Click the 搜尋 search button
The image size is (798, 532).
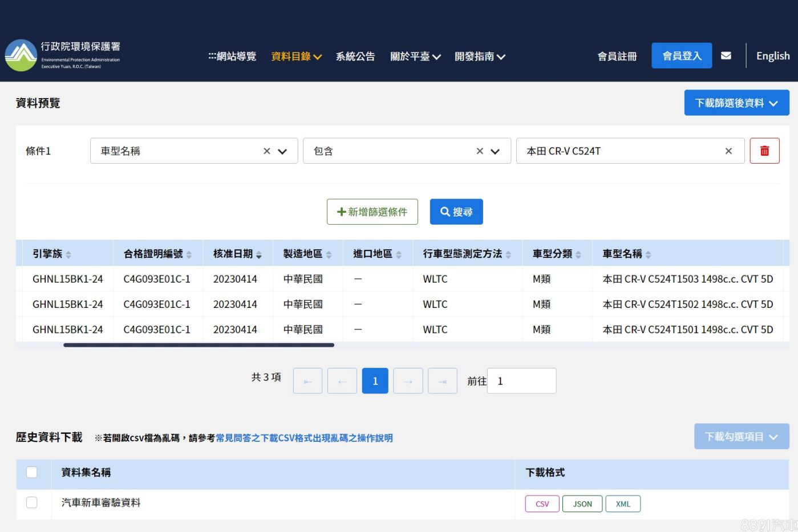click(456, 212)
